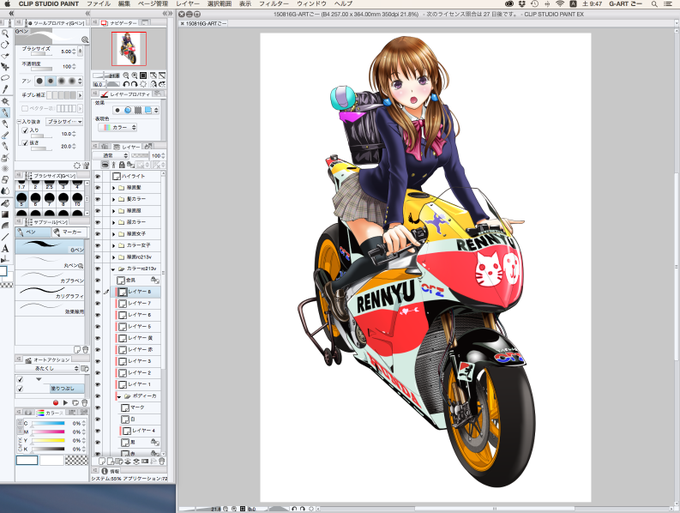Click new raster layer icon in Layer panel

[102, 461]
